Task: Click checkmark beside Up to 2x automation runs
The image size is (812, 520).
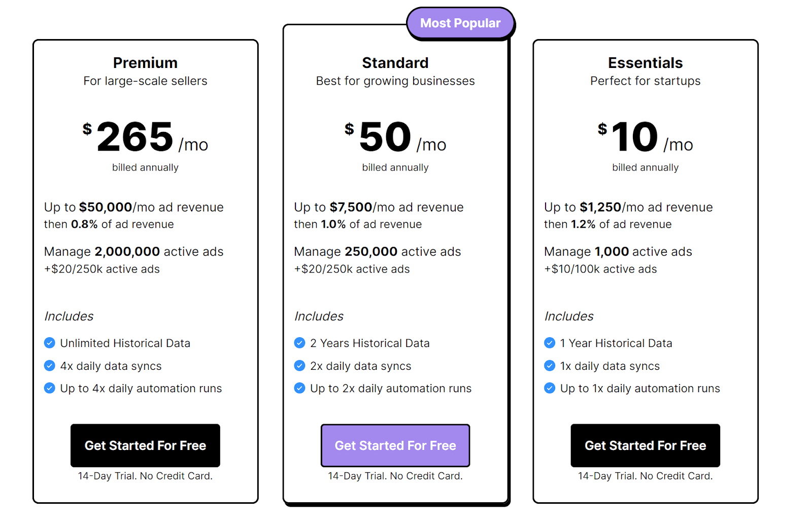Action: 299,388
